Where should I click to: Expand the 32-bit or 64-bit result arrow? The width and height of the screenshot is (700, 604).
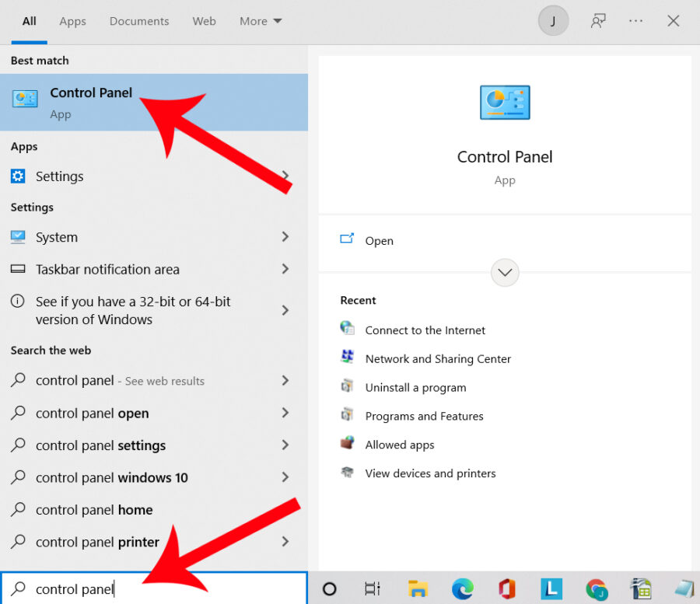285,310
